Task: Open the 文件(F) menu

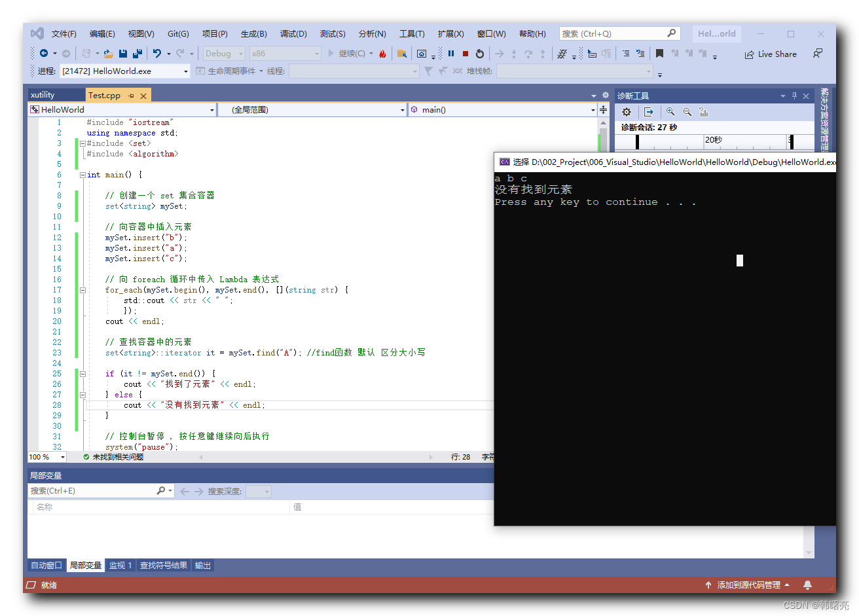Action: (x=64, y=33)
